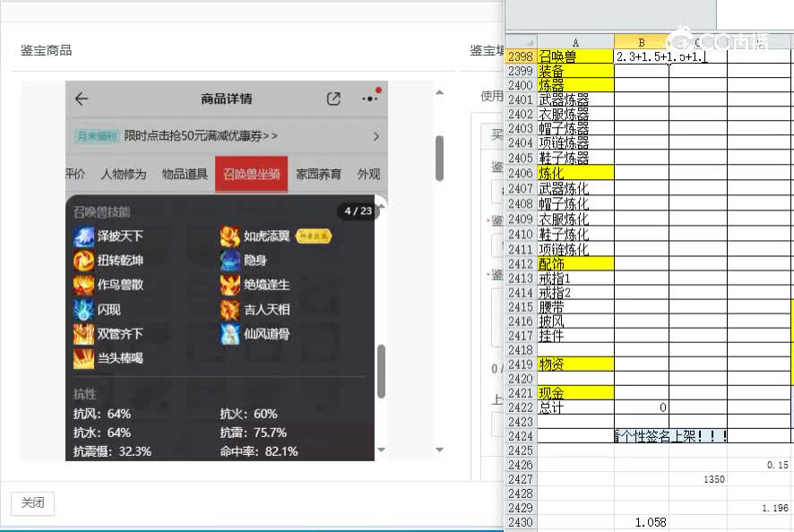The width and height of the screenshot is (794, 532).
Task: Click cell 召唤兽 in row 2398
Action: coord(575,56)
